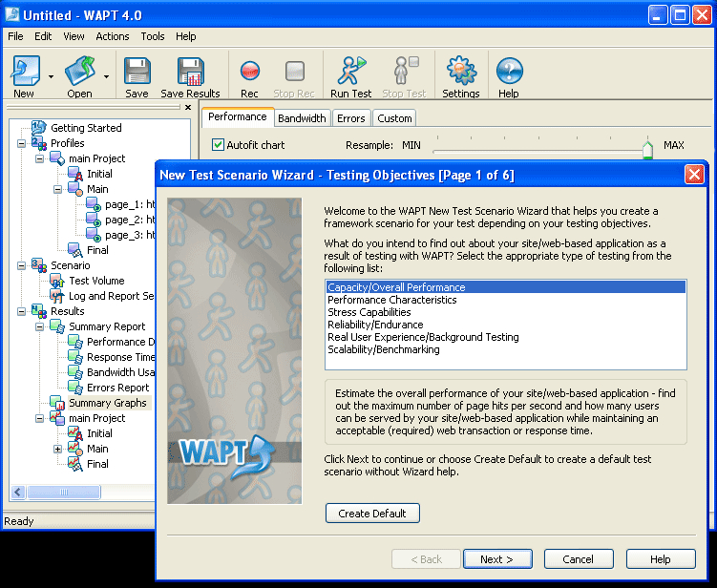The image size is (717, 588).
Task: Select page_2 item icon in tree
Action: point(94,220)
